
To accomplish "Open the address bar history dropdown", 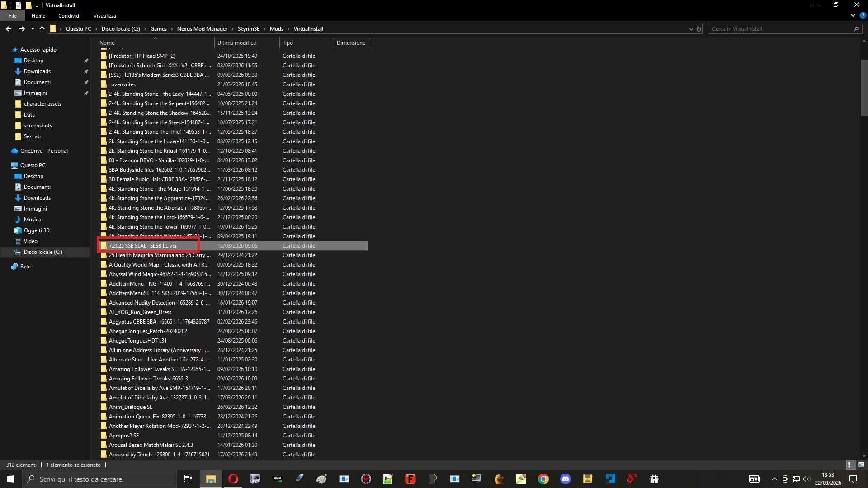I will [x=691, y=29].
